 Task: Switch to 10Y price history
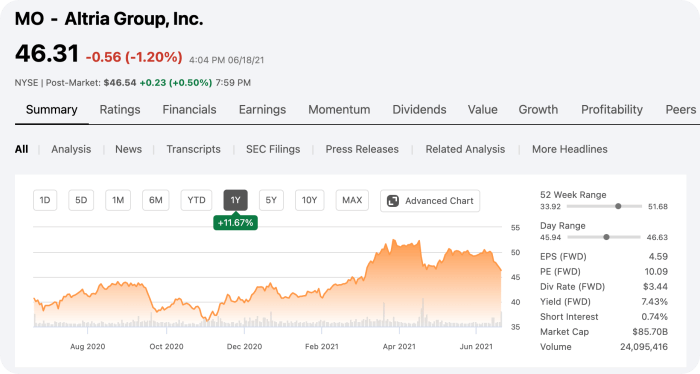pyautogui.click(x=309, y=200)
